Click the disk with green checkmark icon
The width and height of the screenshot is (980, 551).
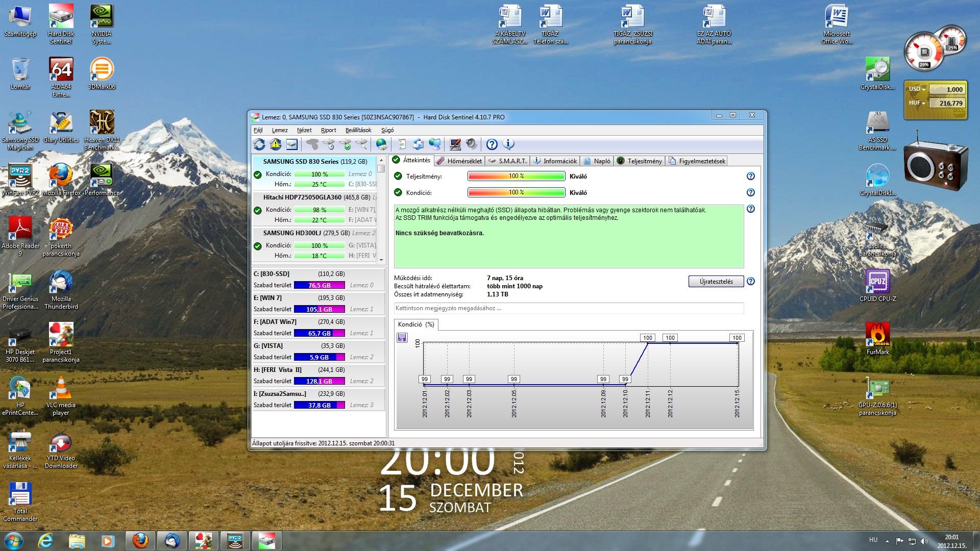[346, 144]
